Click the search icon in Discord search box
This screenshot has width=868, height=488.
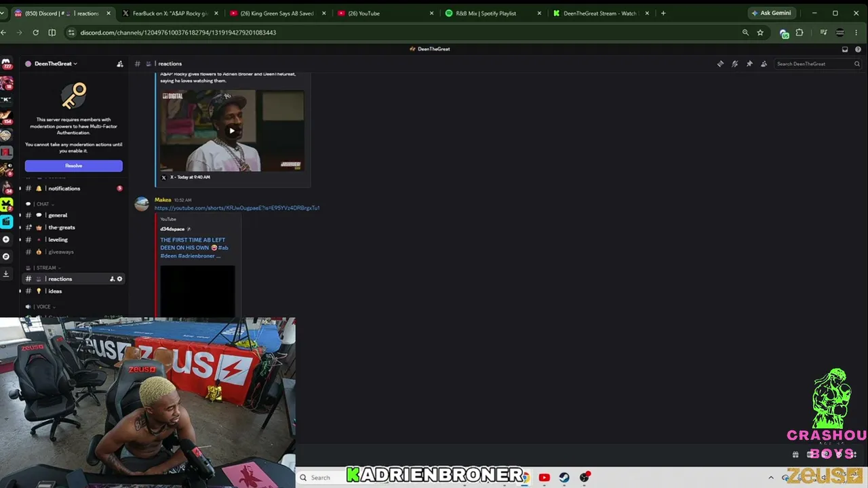(857, 64)
